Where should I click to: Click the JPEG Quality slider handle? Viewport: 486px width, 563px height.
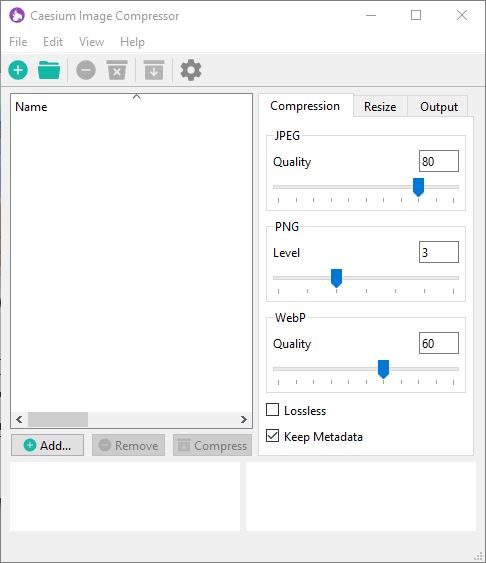[x=418, y=187]
